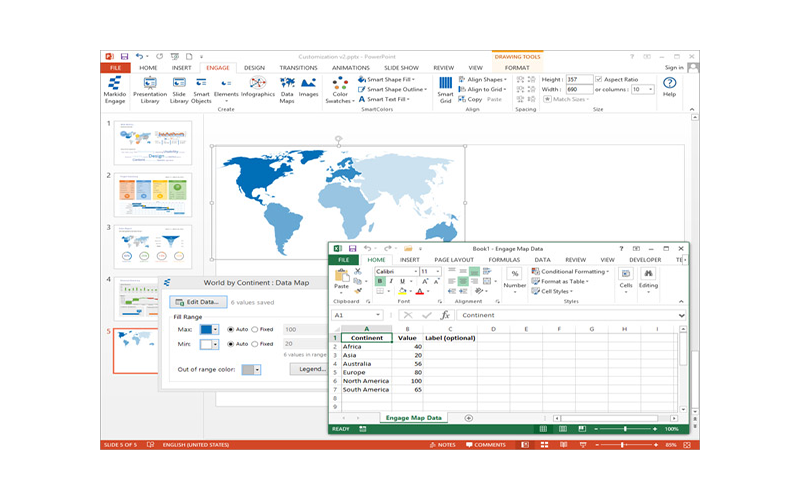Toggle Italic in Excel font group
The image size is (800, 500).
coord(391,281)
